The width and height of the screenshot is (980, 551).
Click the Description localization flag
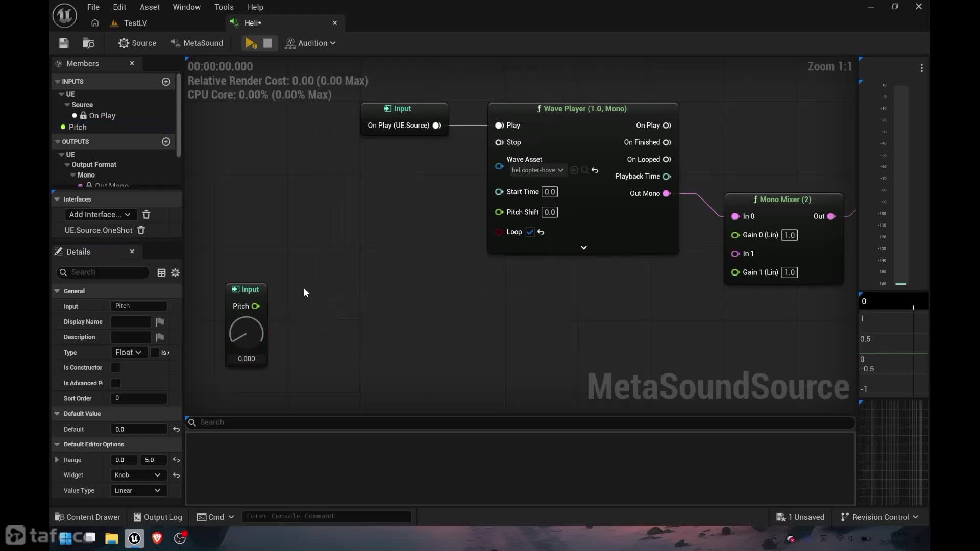[160, 337]
